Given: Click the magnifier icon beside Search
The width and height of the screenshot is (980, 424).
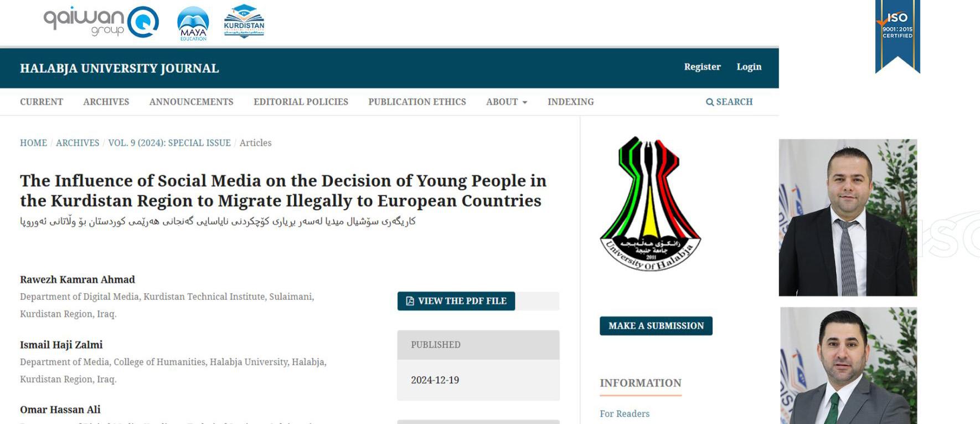Looking at the screenshot, I should click(x=709, y=102).
